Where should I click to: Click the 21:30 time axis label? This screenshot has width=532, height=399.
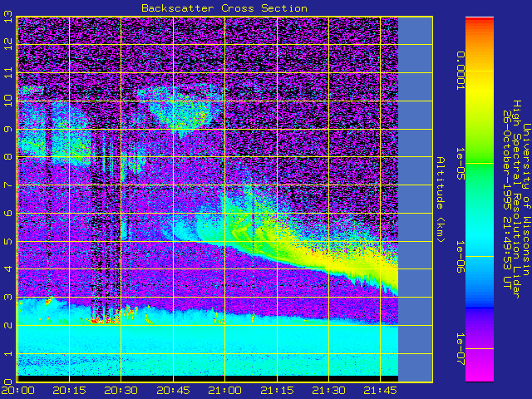click(328, 391)
